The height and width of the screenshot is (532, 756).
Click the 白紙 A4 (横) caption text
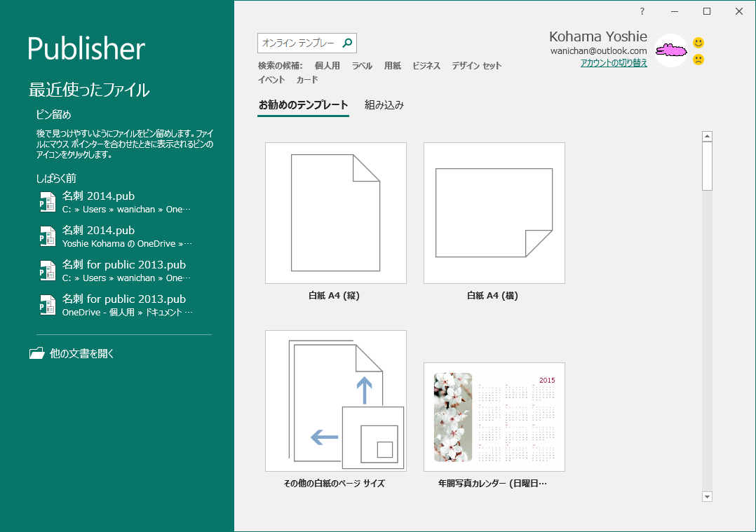coord(493,295)
